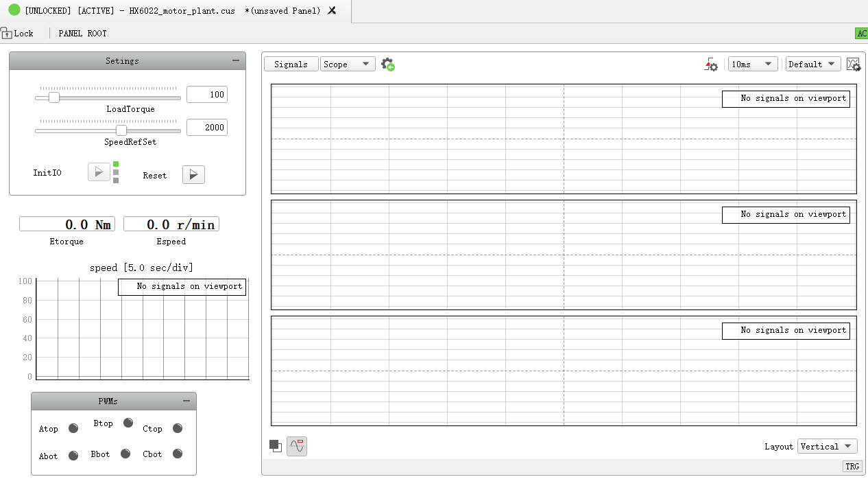Click the PANEL ROOT breadcrumb
868x479 pixels.
point(82,34)
